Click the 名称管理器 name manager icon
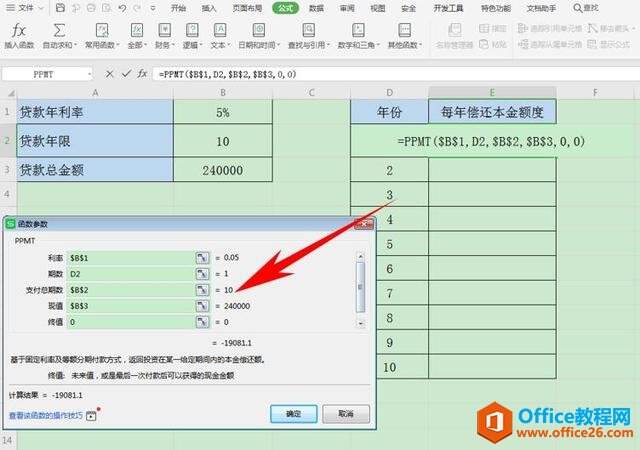 454,30
